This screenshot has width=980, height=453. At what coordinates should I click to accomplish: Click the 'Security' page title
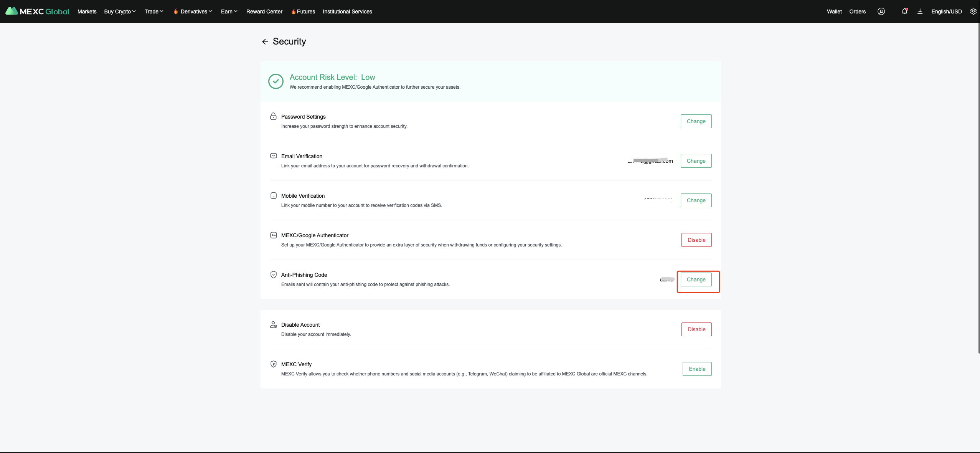(289, 41)
